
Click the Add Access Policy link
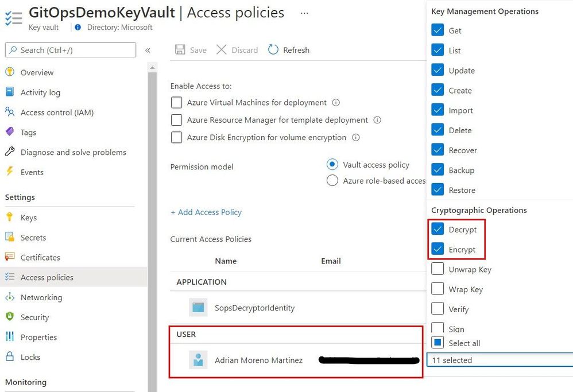click(206, 212)
